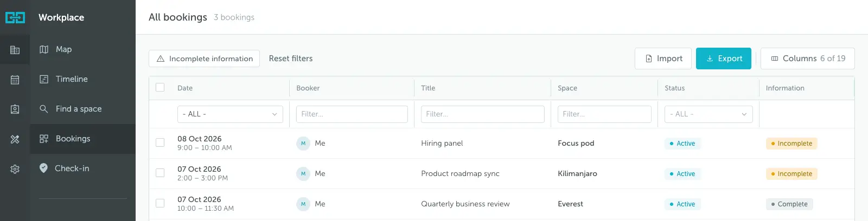Click the avatar for Product roadmap sync booker
The height and width of the screenshot is (221, 868).
303,174
